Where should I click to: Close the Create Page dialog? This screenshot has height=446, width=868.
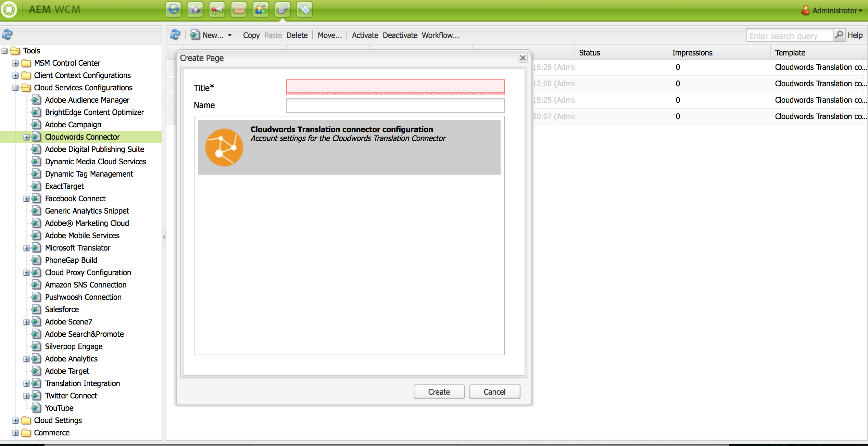click(x=523, y=58)
